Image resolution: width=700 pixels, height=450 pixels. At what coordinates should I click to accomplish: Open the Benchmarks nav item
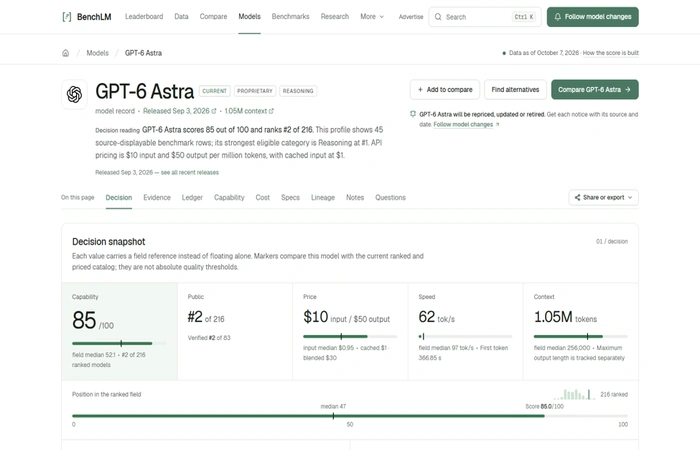tap(291, 17)
